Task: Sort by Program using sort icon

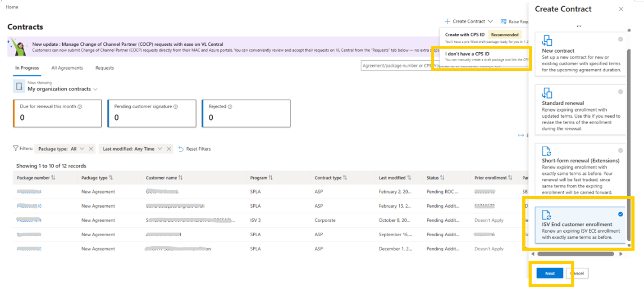Action: 271,178
